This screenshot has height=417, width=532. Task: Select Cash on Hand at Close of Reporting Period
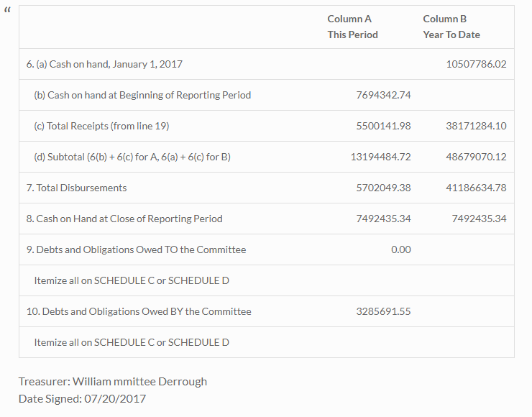click(124, 219)
